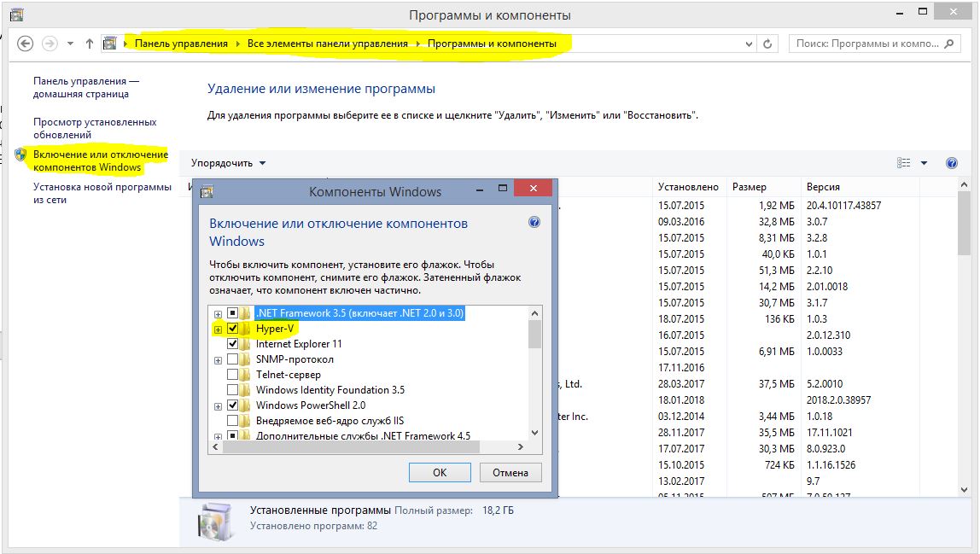The width and height of the screenshot is (980, 554).
Task: Toggle .NET Framework 3.5 checkbox
Action: click(x=232, y=312)
